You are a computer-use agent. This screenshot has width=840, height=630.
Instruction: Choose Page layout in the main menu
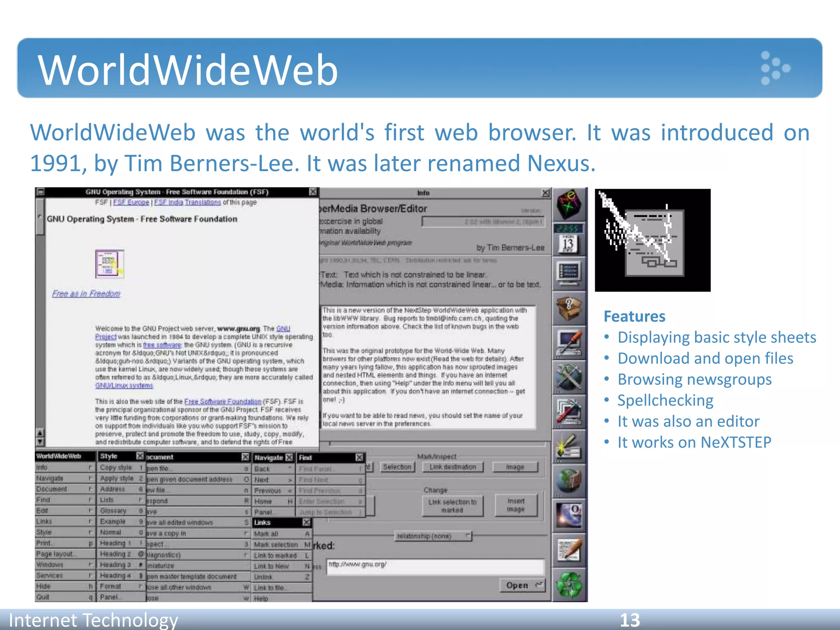65,554
